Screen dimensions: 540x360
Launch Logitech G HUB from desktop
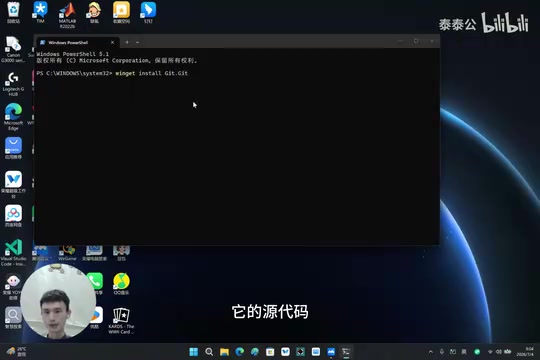tap(13, 84)
